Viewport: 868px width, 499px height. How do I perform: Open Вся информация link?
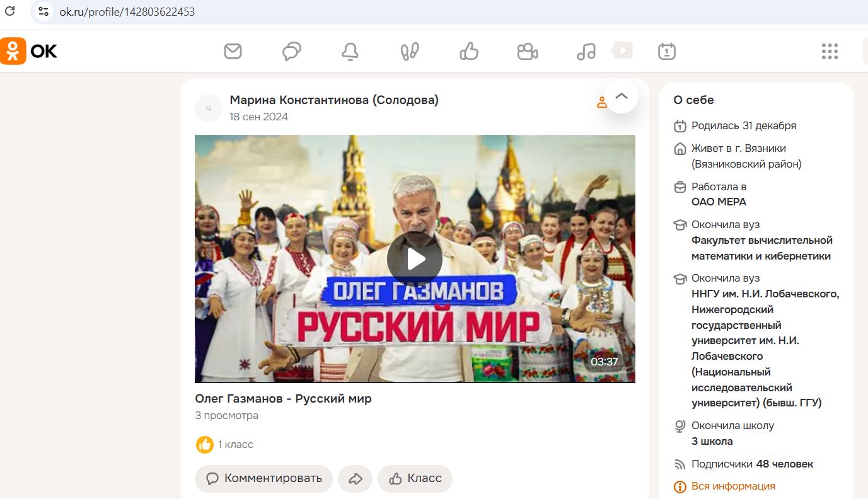pos(732,486)
